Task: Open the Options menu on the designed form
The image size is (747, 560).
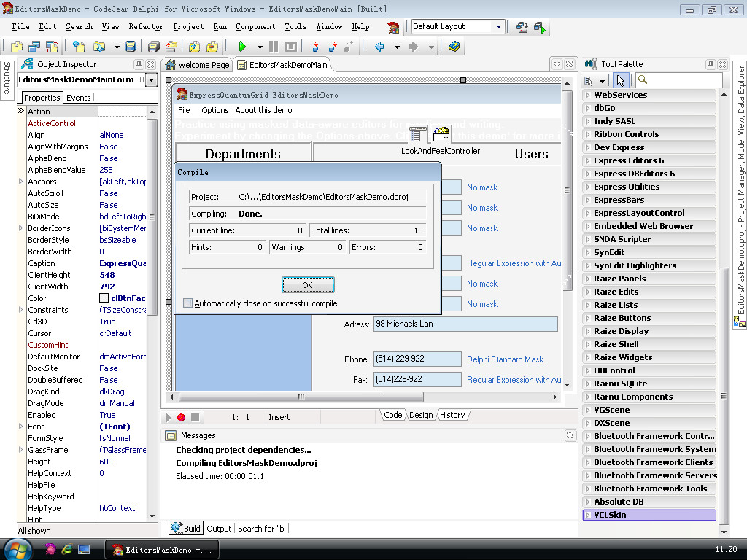Action: (x=215, y=111)
